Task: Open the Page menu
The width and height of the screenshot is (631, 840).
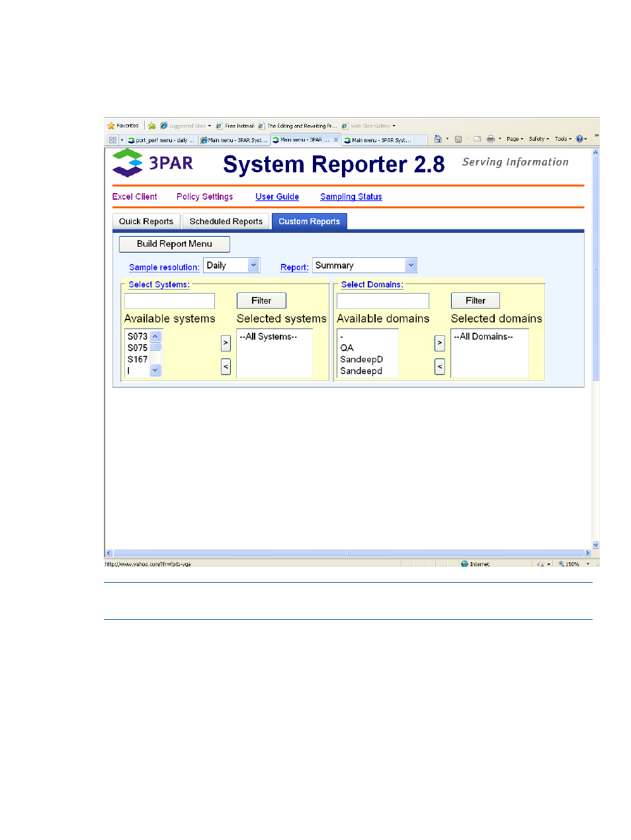Action: coord(515,139)
